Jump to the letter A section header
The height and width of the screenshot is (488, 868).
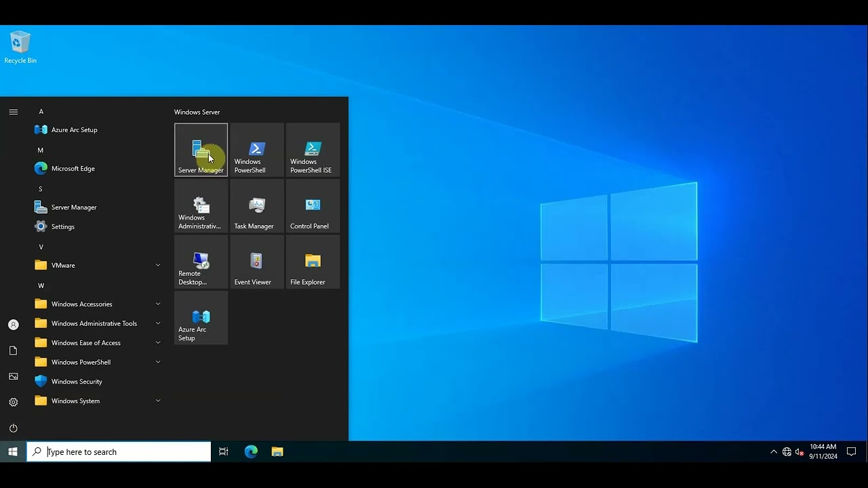[41, 111]
